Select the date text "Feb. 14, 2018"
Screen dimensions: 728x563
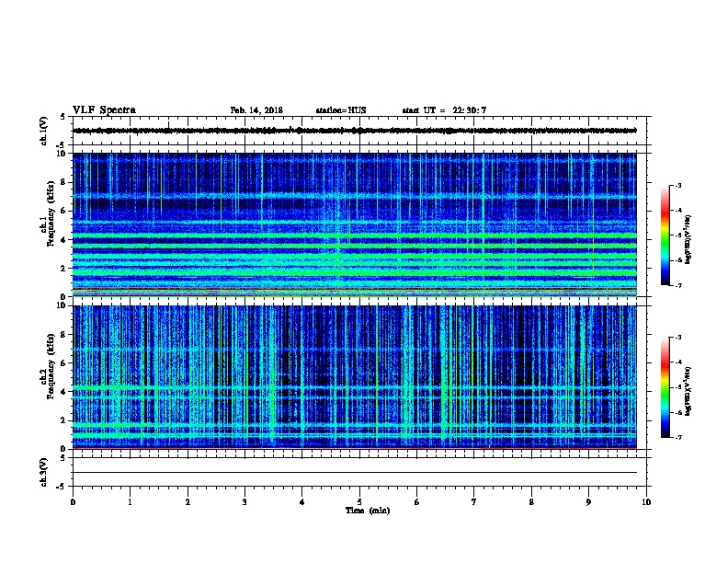coord(256,110)
